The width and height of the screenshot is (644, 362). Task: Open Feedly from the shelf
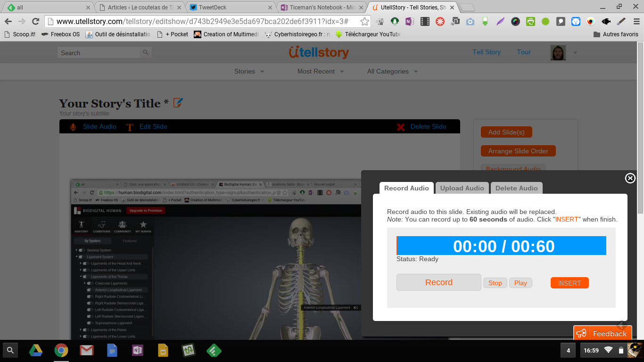coord(214,350)
